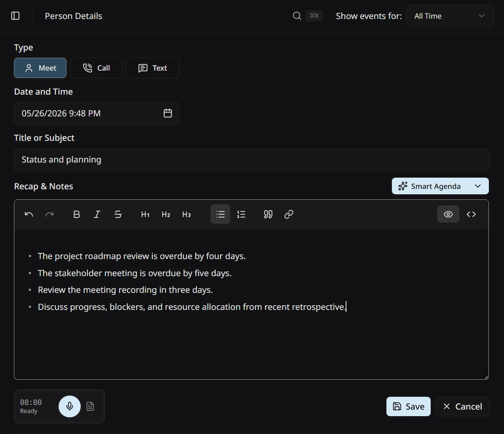This screenshot has width=504, height=434.
Task: Click the notes editor resize handle
Action: [x=486, y=377]
